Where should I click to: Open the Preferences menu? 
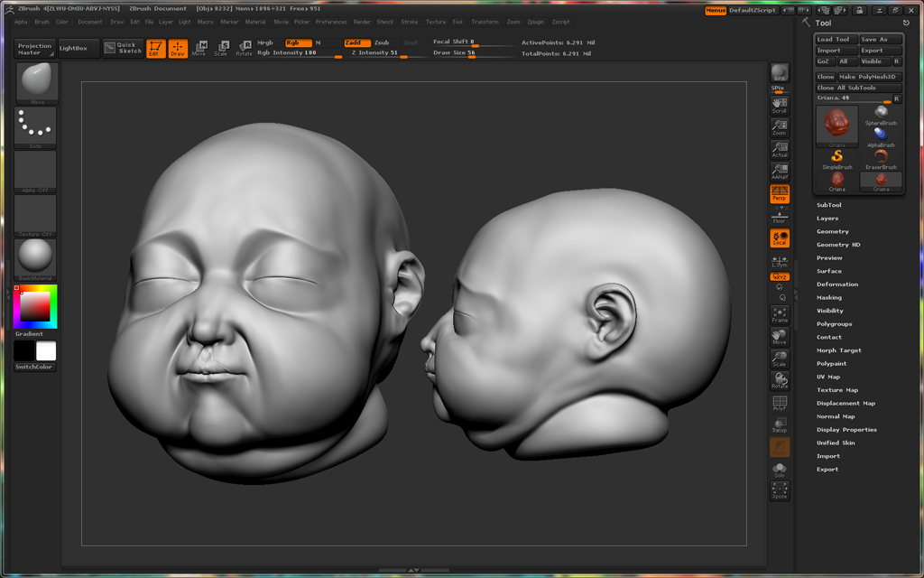point(331,22)
